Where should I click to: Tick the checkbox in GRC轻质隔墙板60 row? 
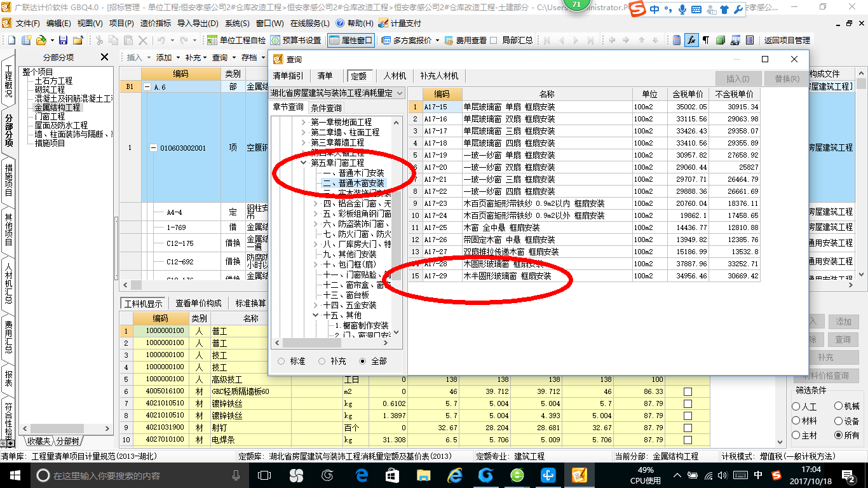point(688,392)
